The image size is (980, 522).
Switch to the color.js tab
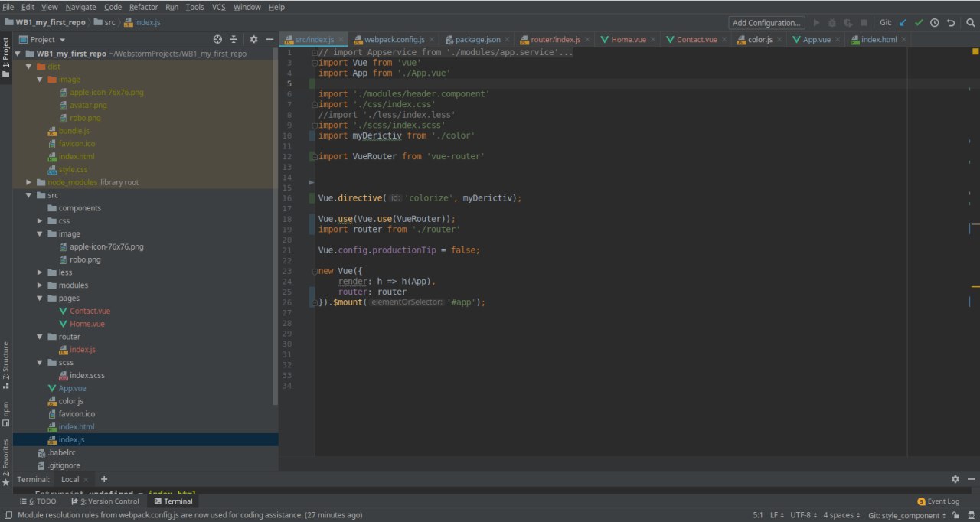759,39
